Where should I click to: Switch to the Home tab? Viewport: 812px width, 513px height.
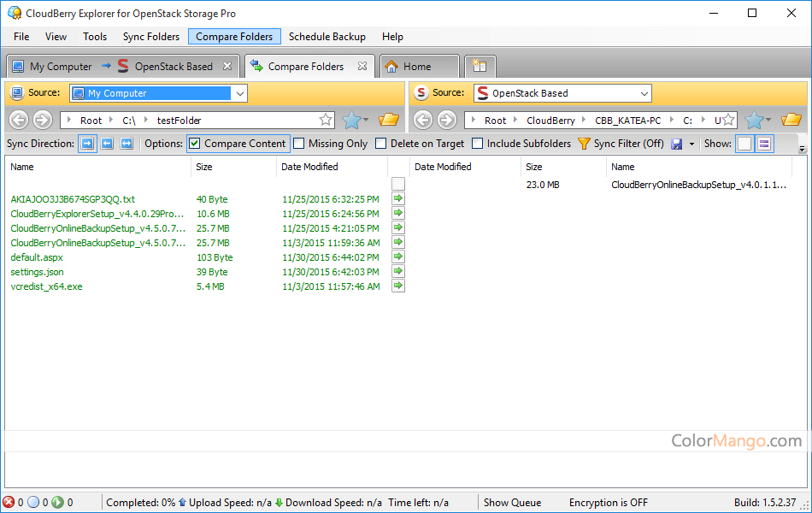417,67
